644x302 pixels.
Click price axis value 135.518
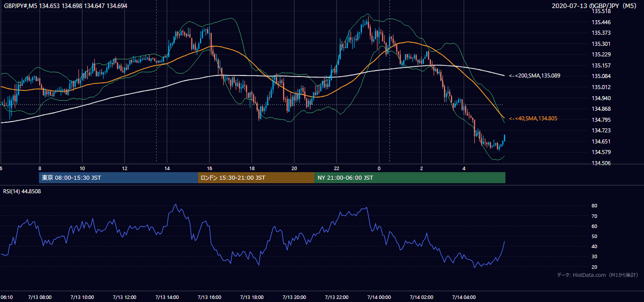601,11
